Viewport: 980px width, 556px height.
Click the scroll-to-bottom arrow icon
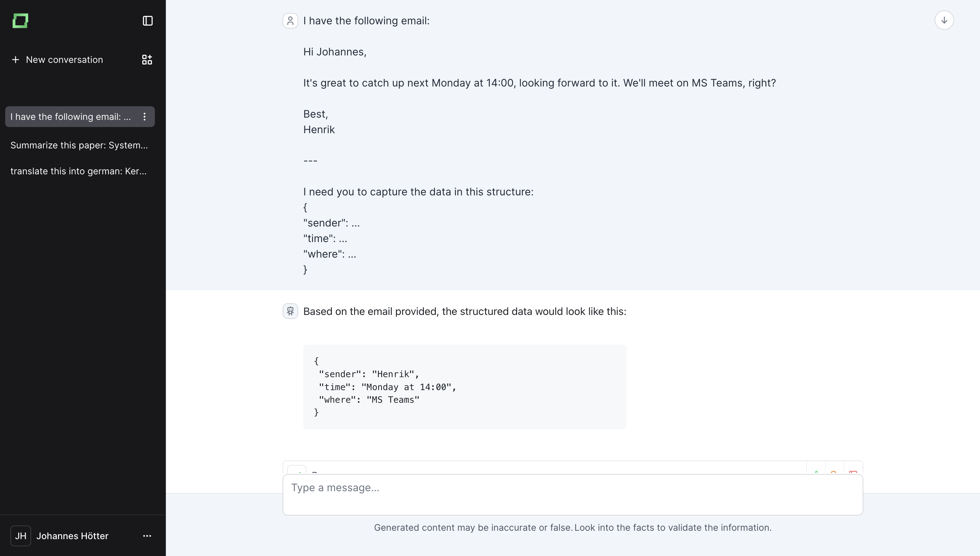pyautogui.click(x=944, y=20)
